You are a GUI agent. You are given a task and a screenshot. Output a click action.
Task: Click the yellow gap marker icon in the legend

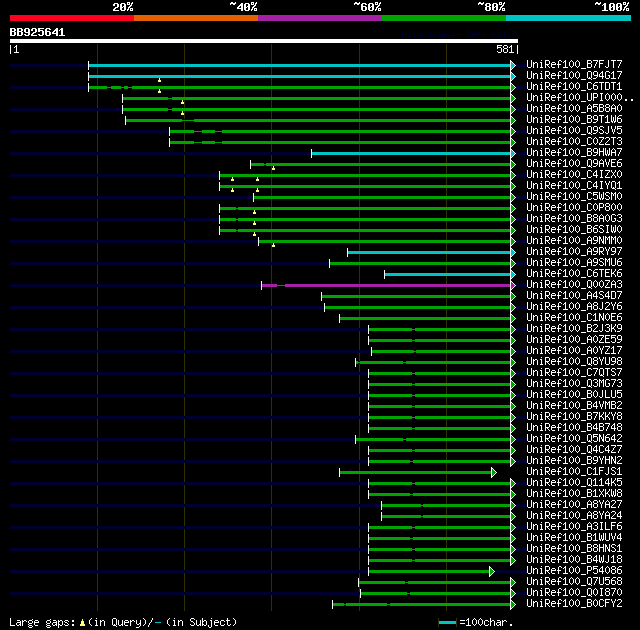tap(82, 623)
